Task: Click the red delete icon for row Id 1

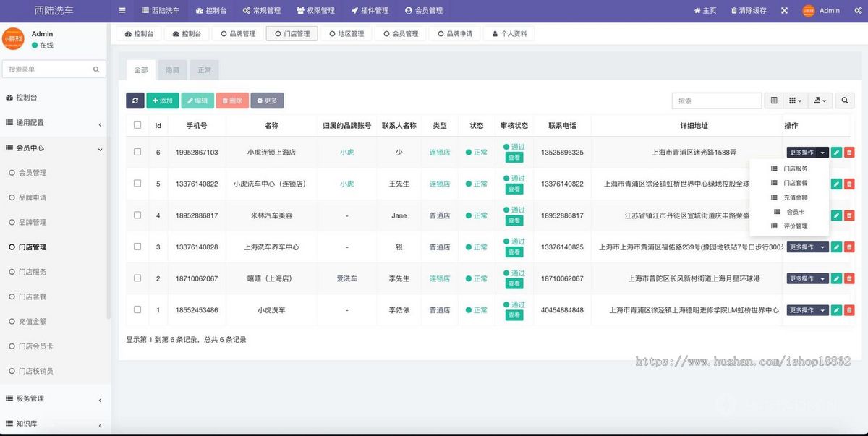Action: (x=849, y=309)
